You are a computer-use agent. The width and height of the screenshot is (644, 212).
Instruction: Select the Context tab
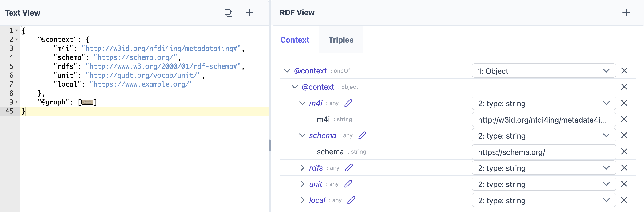(x=295, y=40)
